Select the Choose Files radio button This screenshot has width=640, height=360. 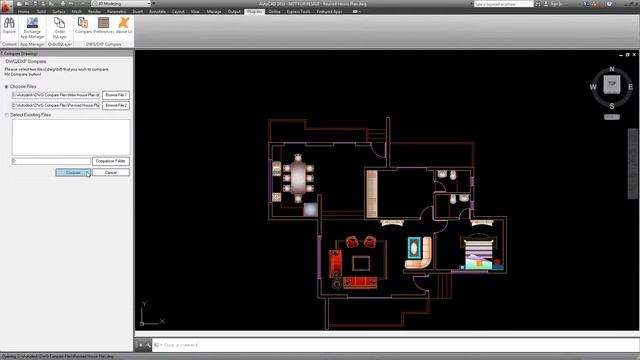click(7, 87)
